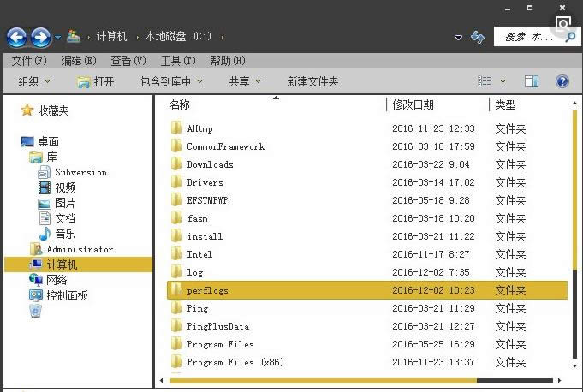Click the refresh icon beside the address bar
This screenshot has height=392, width=583.
[479, 37]
